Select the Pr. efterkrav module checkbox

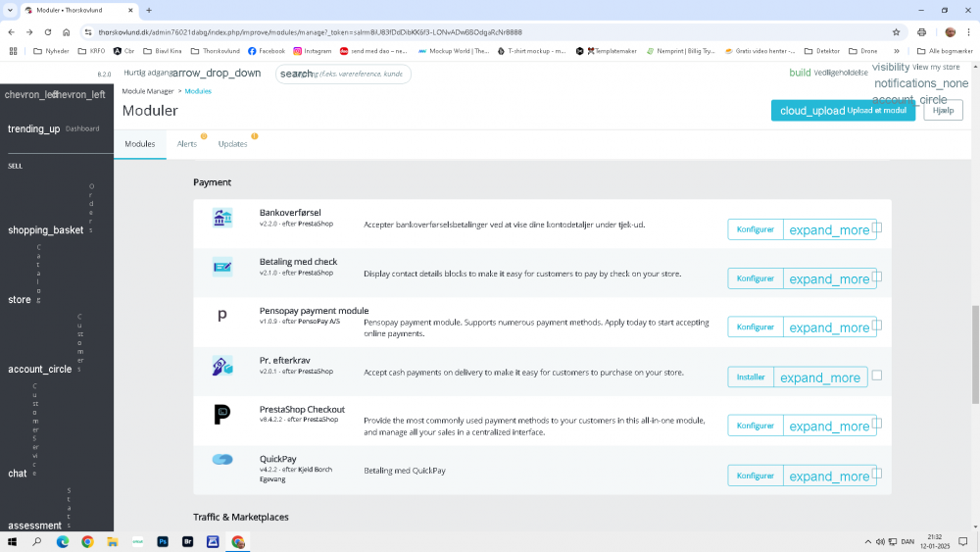point(877,376)
